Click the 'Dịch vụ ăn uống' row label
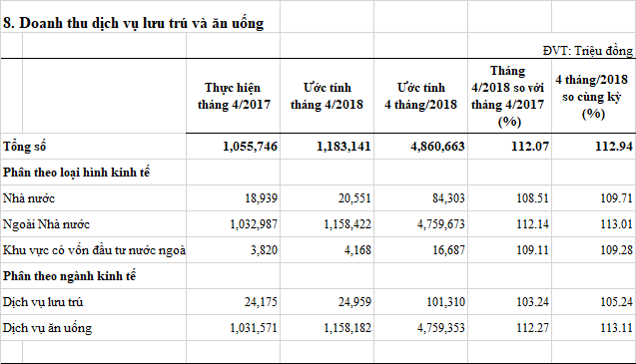 tap(48, 328)
